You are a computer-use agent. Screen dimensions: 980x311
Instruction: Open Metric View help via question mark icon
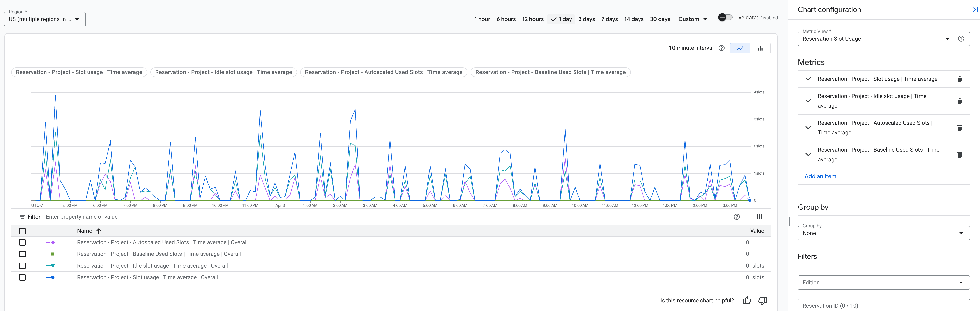pyautogui.click(x=962, y=38)
